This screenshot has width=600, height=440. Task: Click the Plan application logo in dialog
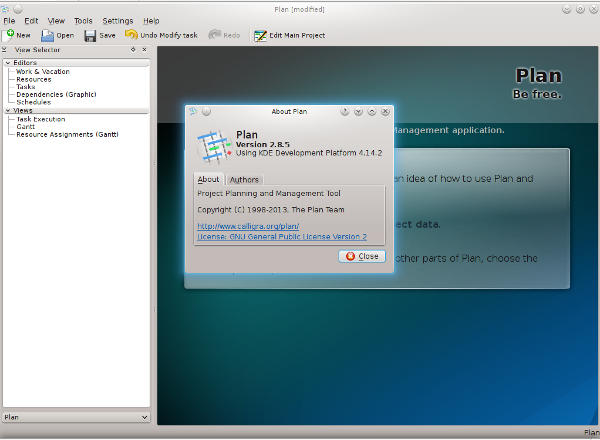pyautogui.click(x=214, y=147)
